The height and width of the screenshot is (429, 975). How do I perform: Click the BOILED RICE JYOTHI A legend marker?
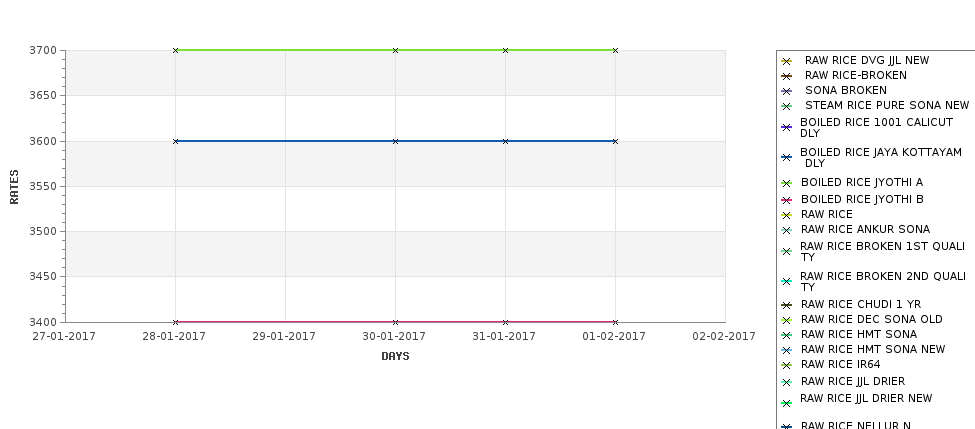[x=787, y=183]
